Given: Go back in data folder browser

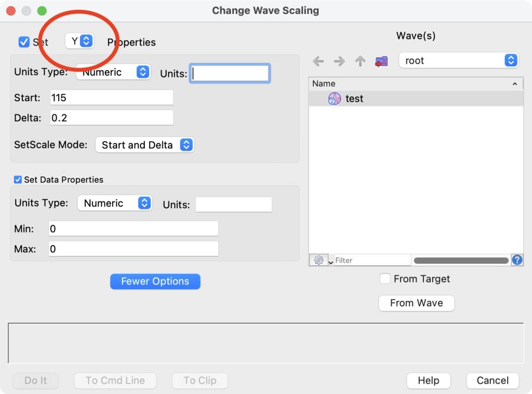Looking at the screenshot, I should point(318,61).
